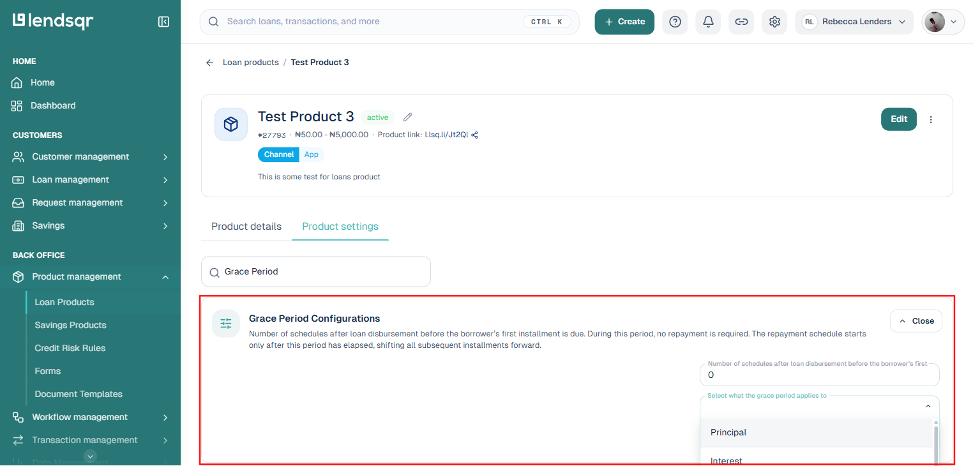Click the Dashboard grid icon in sidebar
The height and width of the screenshot is (466, 980).
pyautogui.click(x=17, y=106)
